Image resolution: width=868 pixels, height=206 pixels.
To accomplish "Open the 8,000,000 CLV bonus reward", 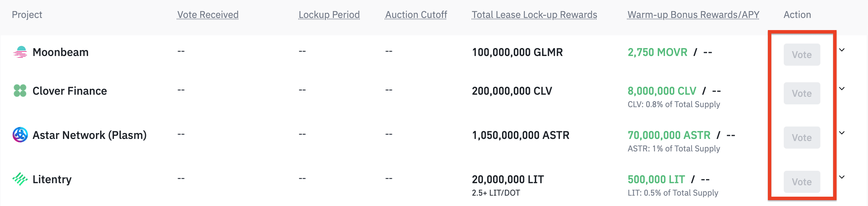I will point(662,91).
